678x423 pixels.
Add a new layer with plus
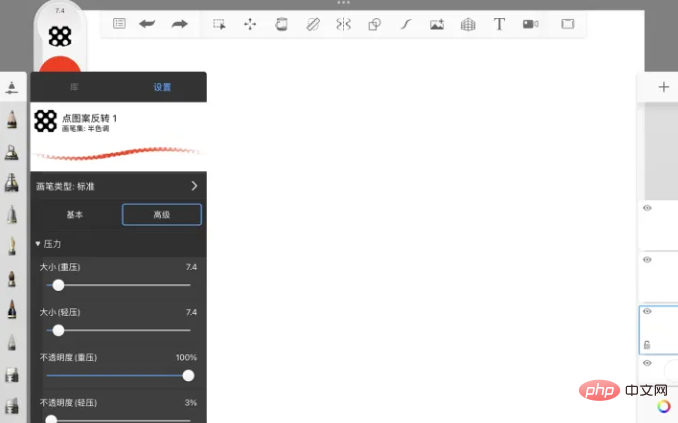click(664, 87)
